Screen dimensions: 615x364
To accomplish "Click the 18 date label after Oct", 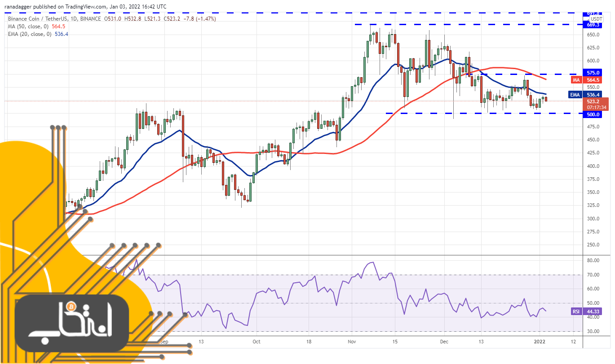I will point(309,342).
